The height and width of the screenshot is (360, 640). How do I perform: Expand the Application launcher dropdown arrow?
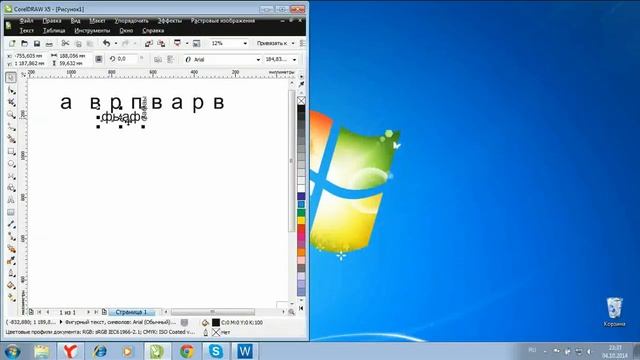click(x=187, y=43)
